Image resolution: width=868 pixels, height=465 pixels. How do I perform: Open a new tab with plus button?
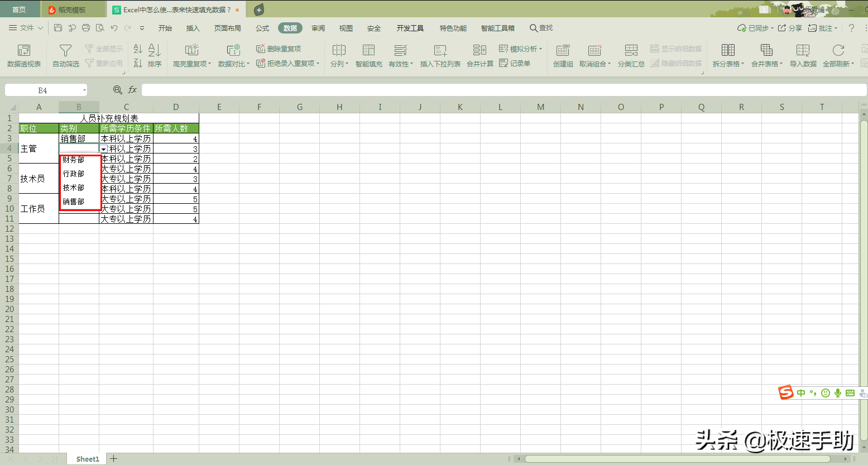point(259,9)
